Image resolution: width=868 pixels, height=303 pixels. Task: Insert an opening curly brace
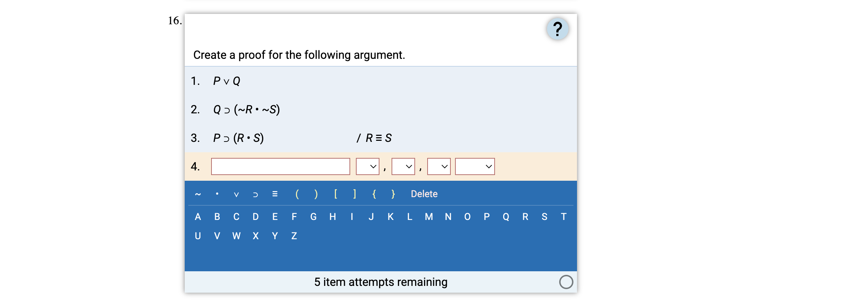tap(374, 194)
